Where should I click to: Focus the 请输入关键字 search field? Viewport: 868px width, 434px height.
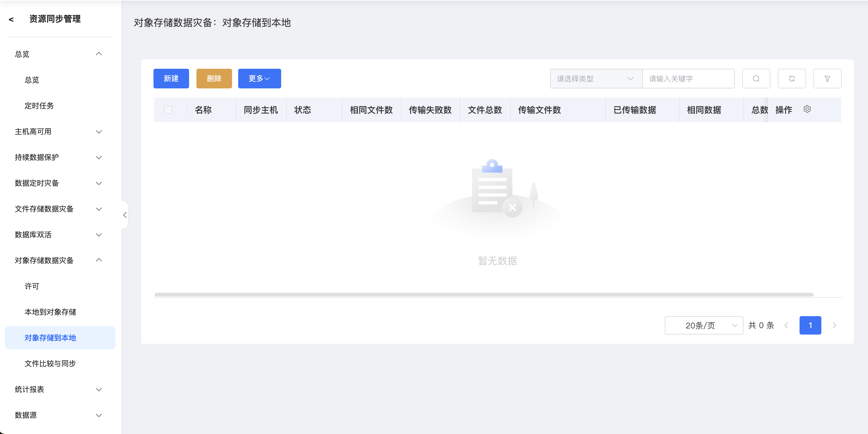[688, 79]
